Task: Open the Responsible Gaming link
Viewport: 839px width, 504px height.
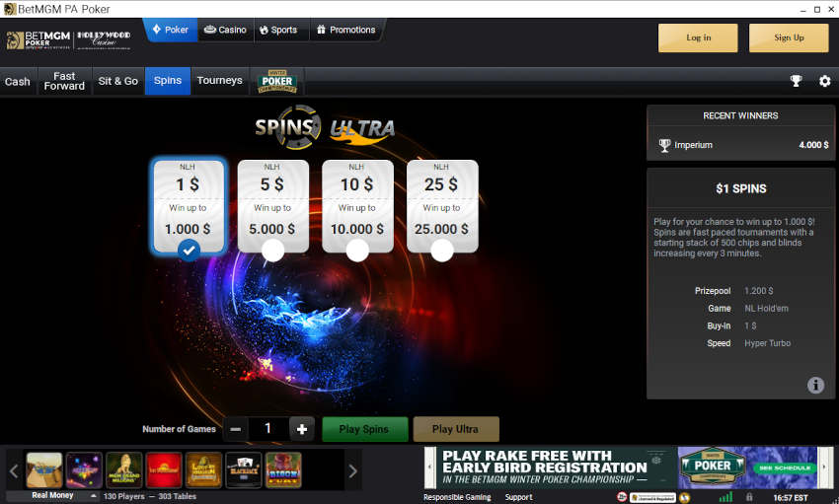Action: click(x=457, y=497)
